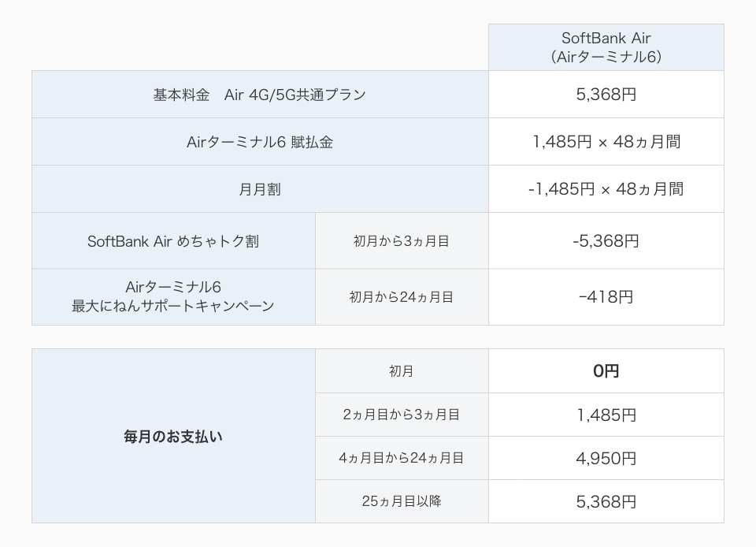
Task: Select the 基本料金 Air 4G/5G共通プラン row label
Action: click(x=260, y=95)
